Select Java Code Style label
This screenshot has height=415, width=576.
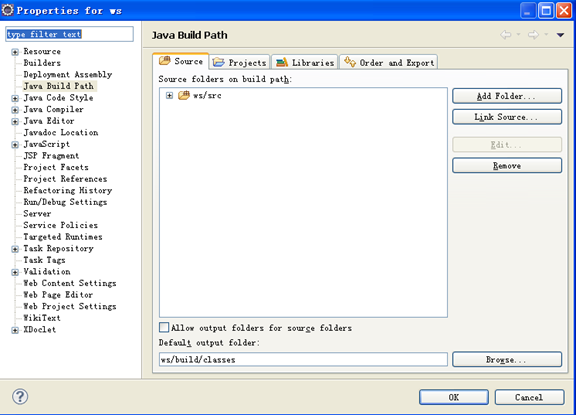[x=58, y=98]
